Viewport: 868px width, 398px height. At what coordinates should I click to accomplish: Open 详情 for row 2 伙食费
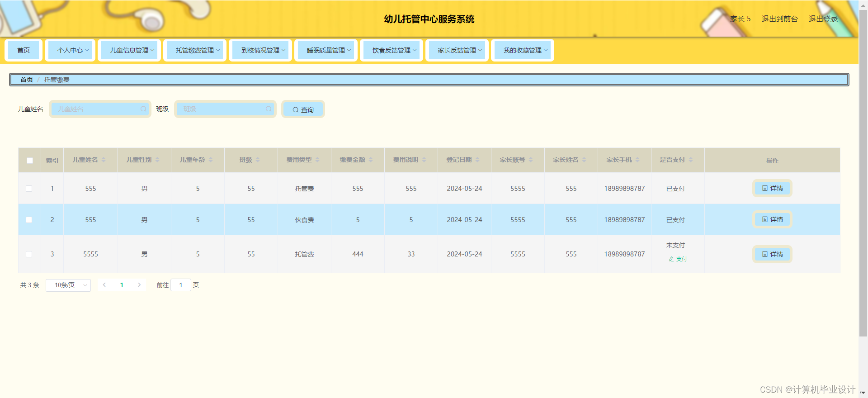(x=772, y=219)
